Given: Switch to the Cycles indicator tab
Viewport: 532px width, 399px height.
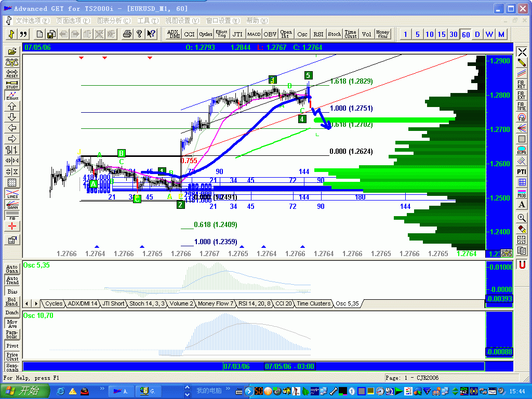Looking at the screenshot, I should [x=54, y=303].
